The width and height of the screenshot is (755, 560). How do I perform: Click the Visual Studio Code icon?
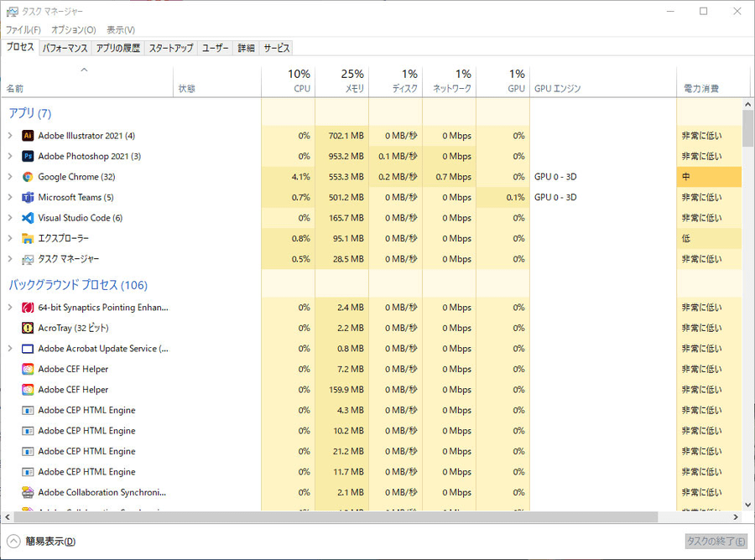pos(28,218)
